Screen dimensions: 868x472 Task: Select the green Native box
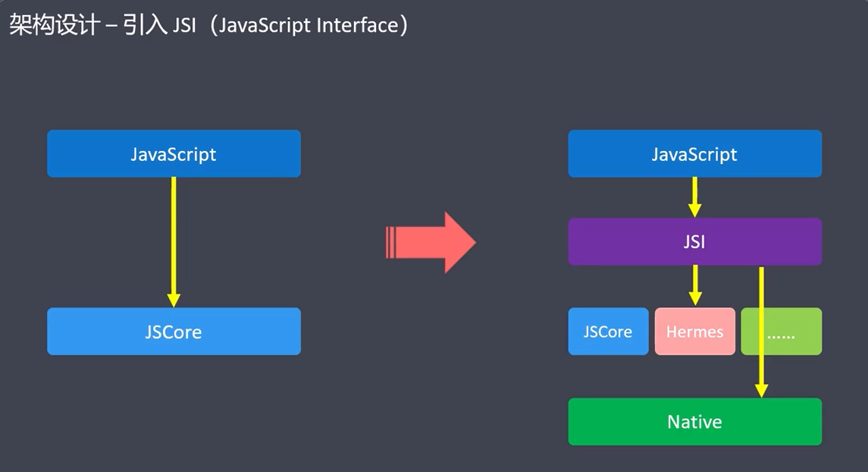click(694, 422)
